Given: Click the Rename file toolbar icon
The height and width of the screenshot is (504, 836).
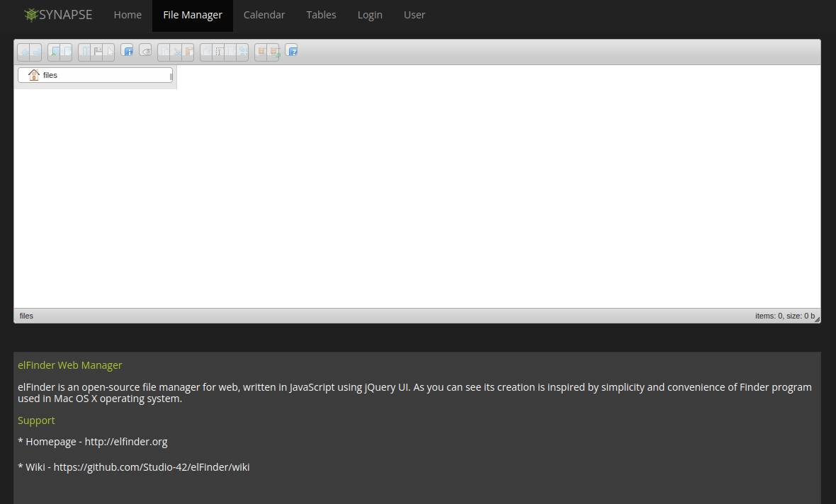Looking at the screenshot, I should 218,52.
